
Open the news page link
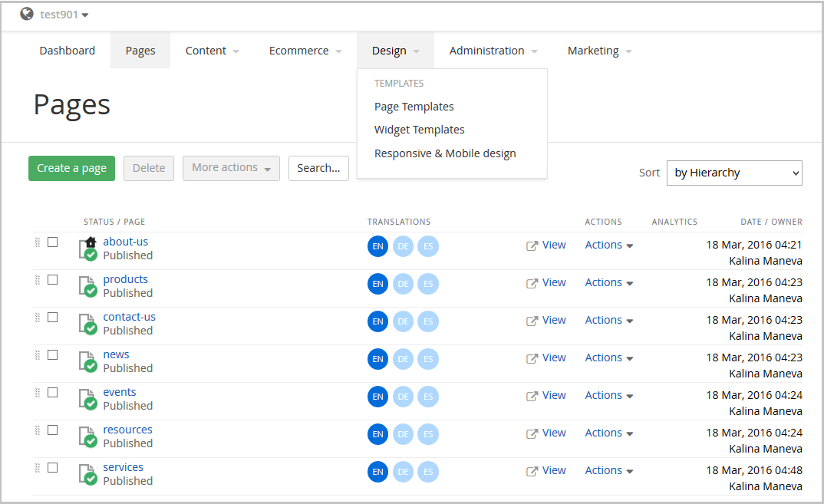pos(116,354)
